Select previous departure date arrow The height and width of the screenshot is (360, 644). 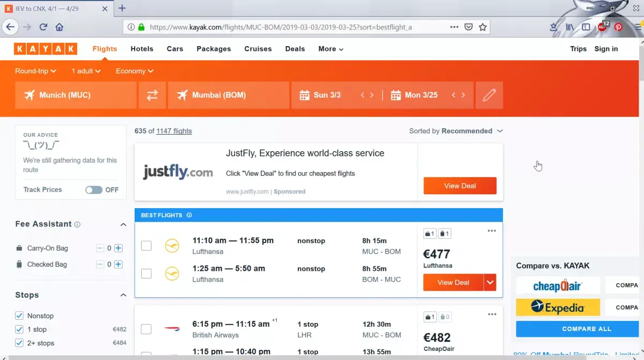pos(362,95)
